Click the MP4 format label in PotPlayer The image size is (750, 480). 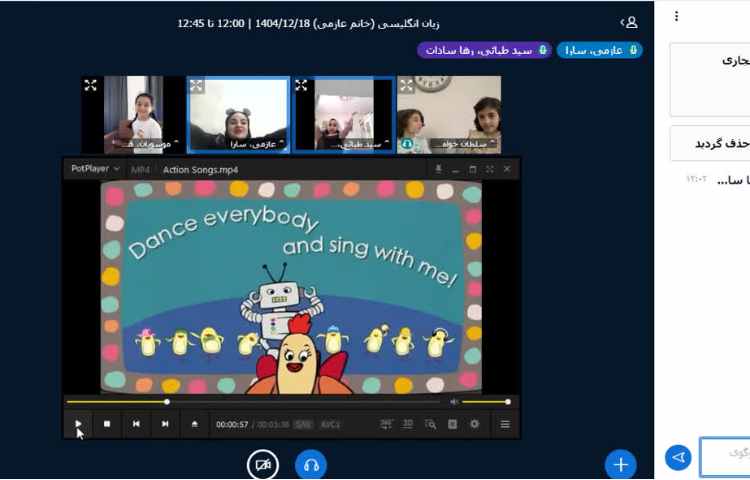(x=140, y=170)
